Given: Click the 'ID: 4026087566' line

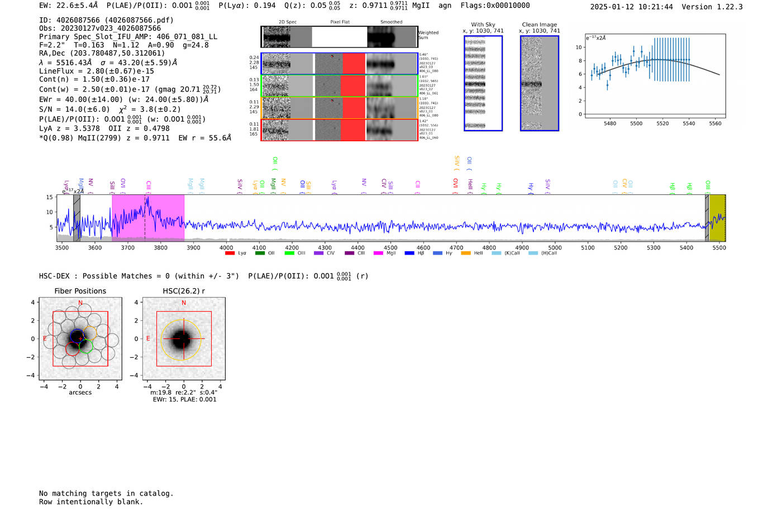Looking at the screenshot, I should [x=106, y=20].
